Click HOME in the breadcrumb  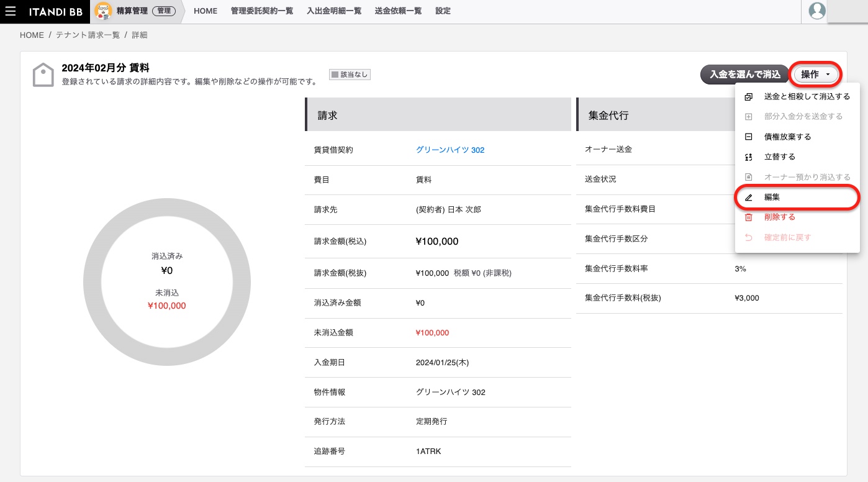pyautogui.click(x=32, y=35)
